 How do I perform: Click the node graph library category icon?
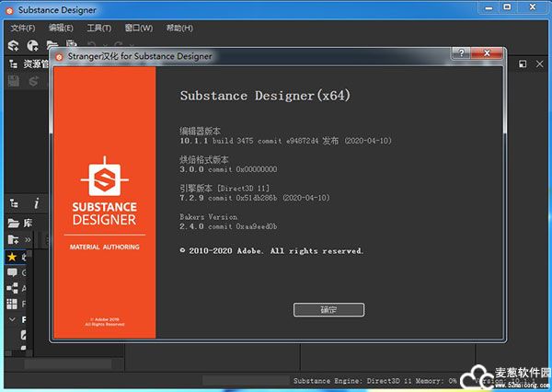[x=12, y=288]
